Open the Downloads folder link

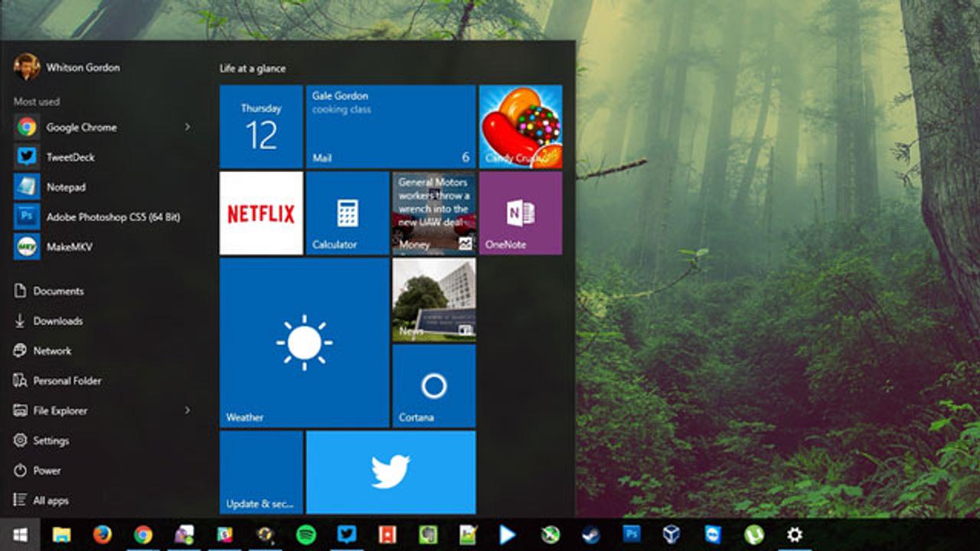tap(57, 321)
